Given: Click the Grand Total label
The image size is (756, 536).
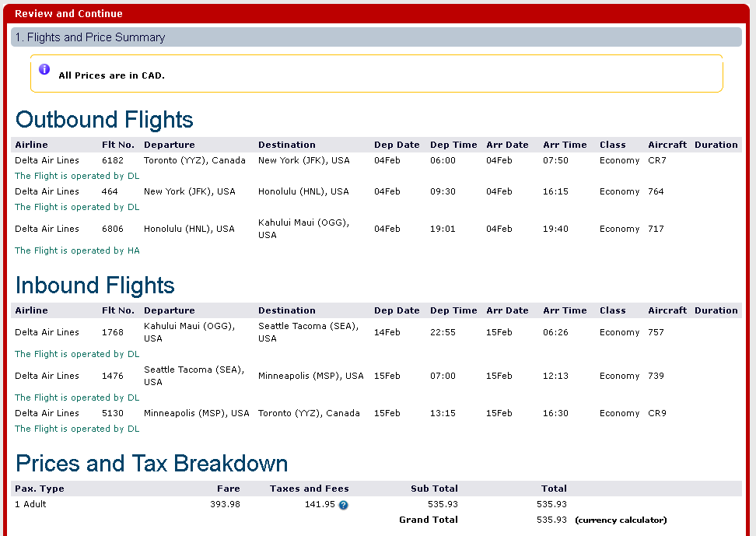Looking at the screenshot, I should pos(428,520).
